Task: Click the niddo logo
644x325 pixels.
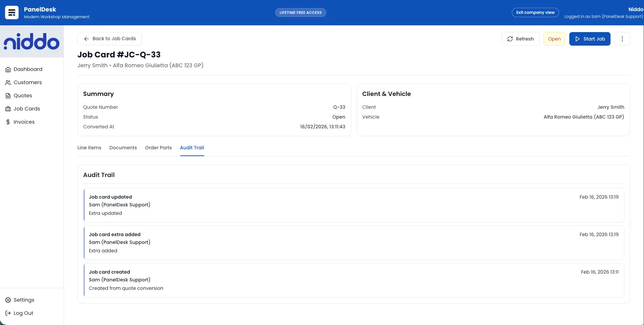Action: pos(32,41)
